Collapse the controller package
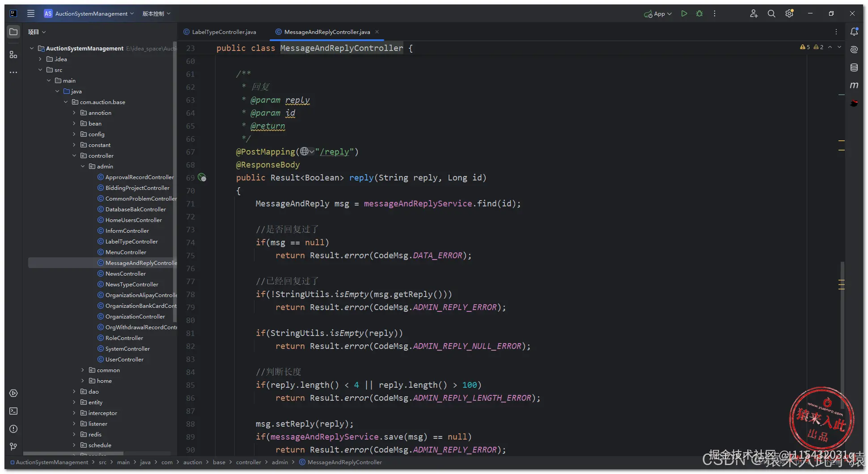This screenshot has height=474, width=868. pos(74,155)
